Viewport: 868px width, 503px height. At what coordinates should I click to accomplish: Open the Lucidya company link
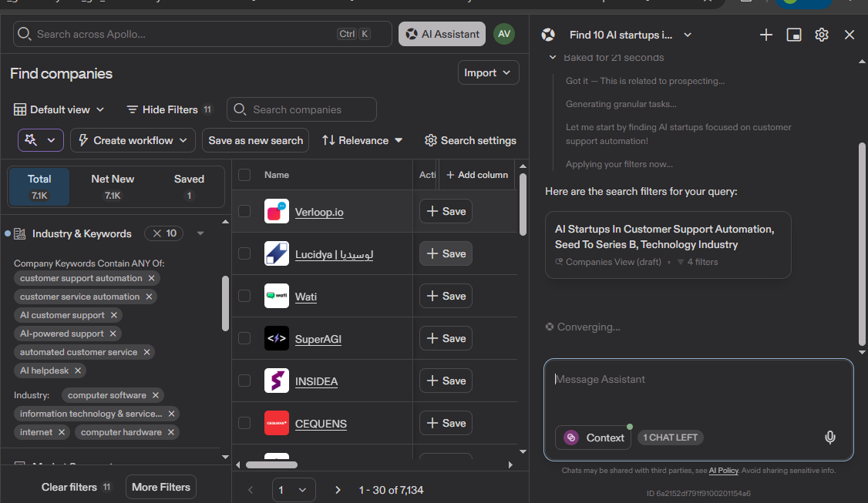click(334, 254)
